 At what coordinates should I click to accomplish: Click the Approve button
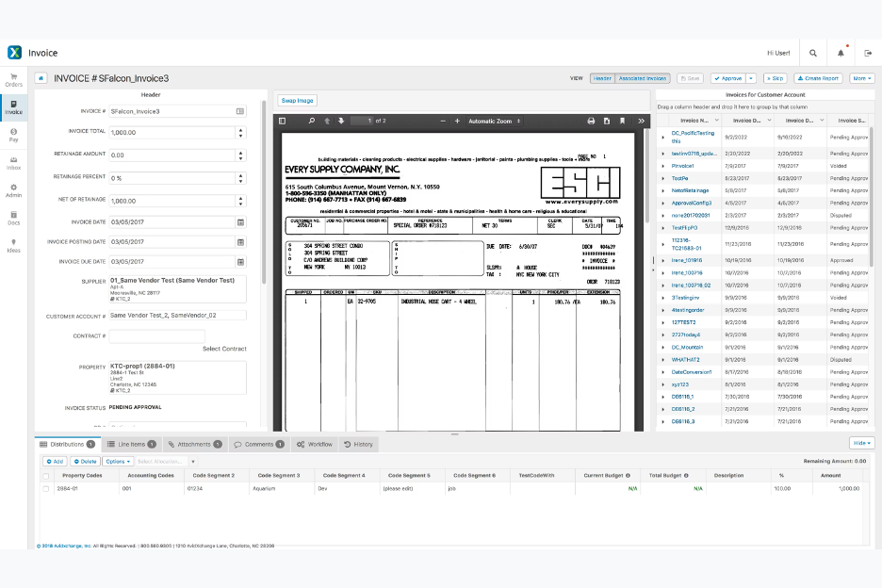[728, 79]
